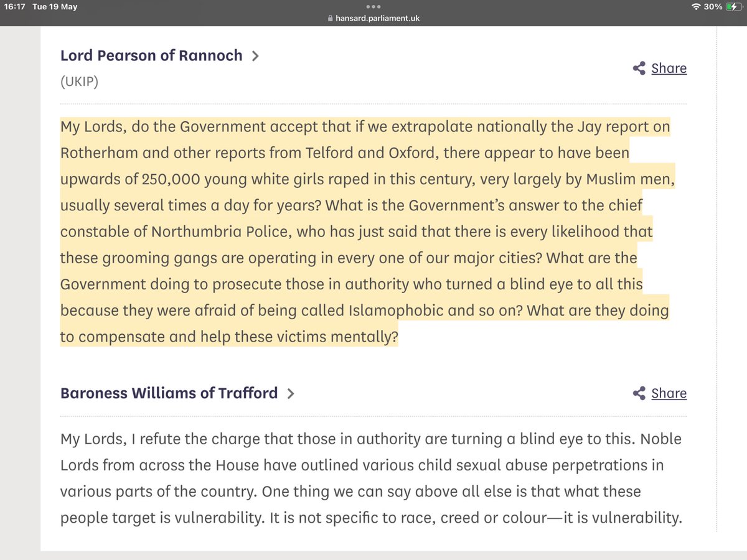
Task: Tap the 30% battery percentage
Action: pyautogui.click(x=713, y=7)
